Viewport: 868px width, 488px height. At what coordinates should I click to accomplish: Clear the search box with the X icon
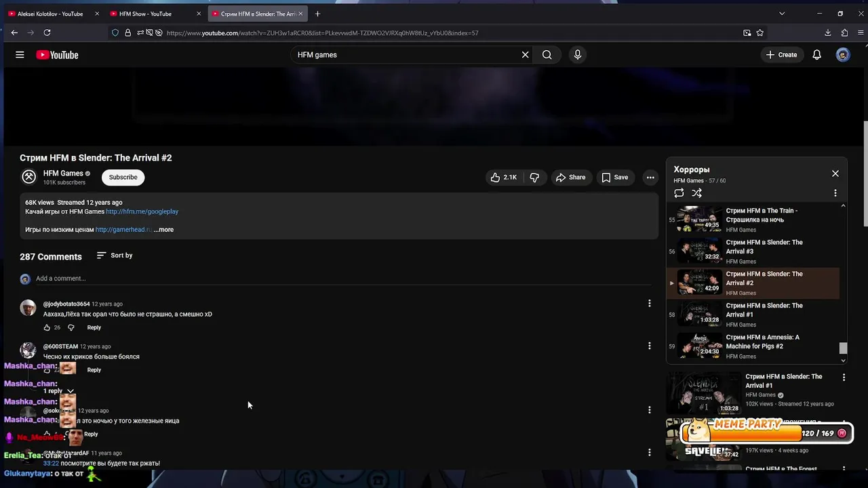coord(525,55)
